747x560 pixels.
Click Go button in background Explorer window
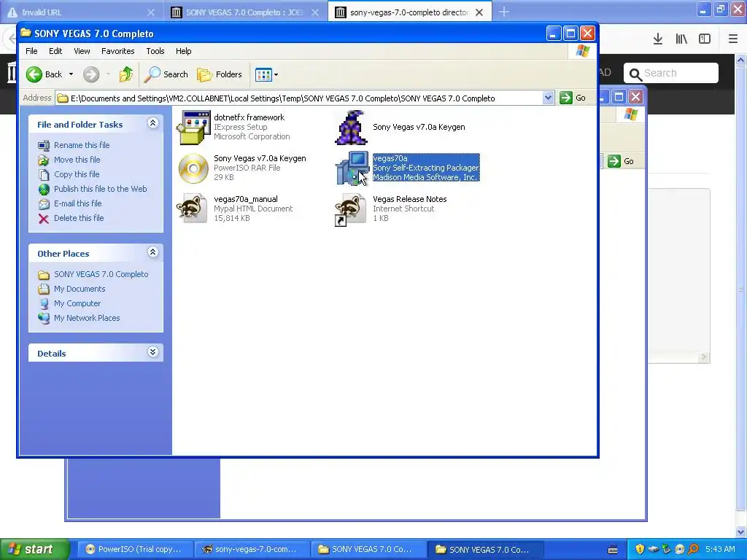point(622,161)
